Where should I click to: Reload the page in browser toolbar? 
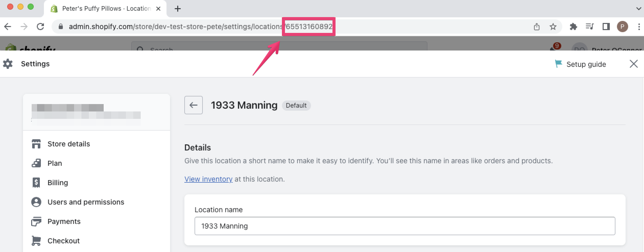coord(40,27)
